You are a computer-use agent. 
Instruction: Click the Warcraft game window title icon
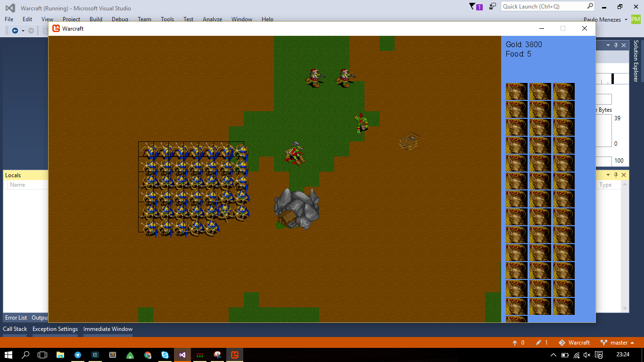(x=56, y=28)
